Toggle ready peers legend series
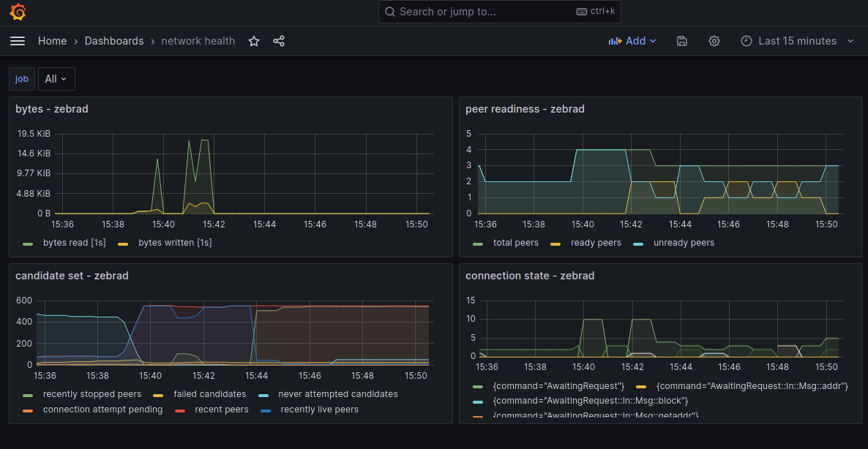The width and height of the screenshot is (868, 449). tap(595, 243)
